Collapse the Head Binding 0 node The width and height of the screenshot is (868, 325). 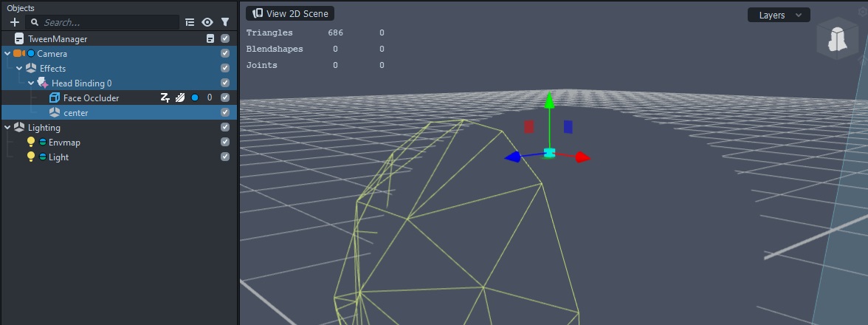[31, 83]
